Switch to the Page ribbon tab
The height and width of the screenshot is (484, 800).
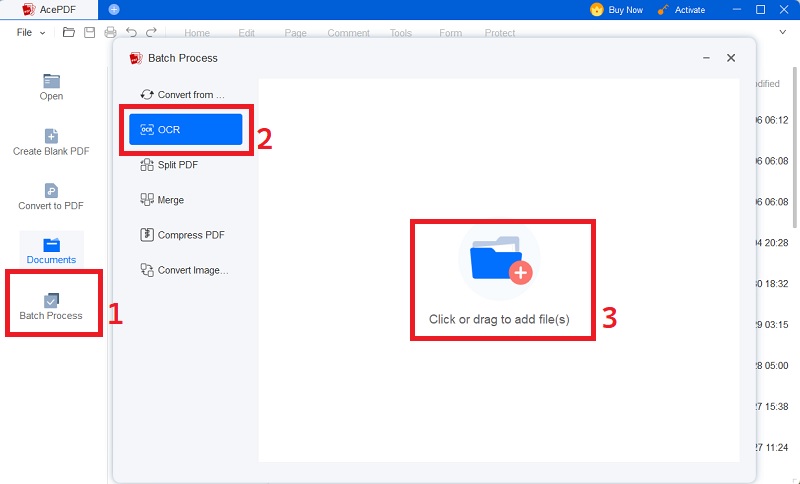tap(295, 33)
